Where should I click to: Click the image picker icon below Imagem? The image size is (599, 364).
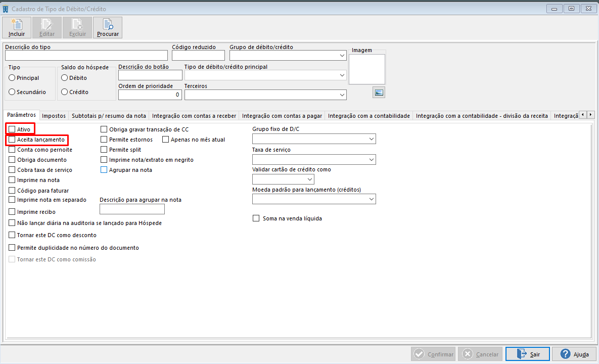379,93
